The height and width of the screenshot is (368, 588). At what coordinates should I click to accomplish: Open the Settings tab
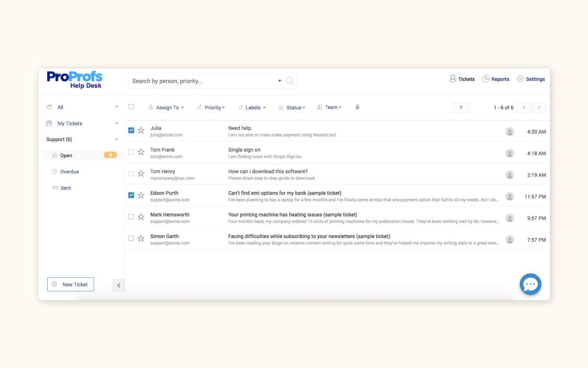point(531,79)
